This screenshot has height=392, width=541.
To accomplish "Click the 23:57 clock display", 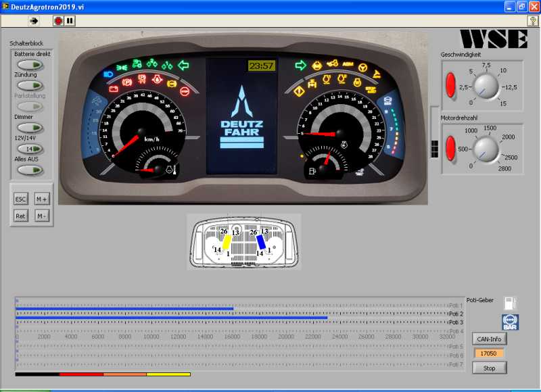I will pos(261,66).
